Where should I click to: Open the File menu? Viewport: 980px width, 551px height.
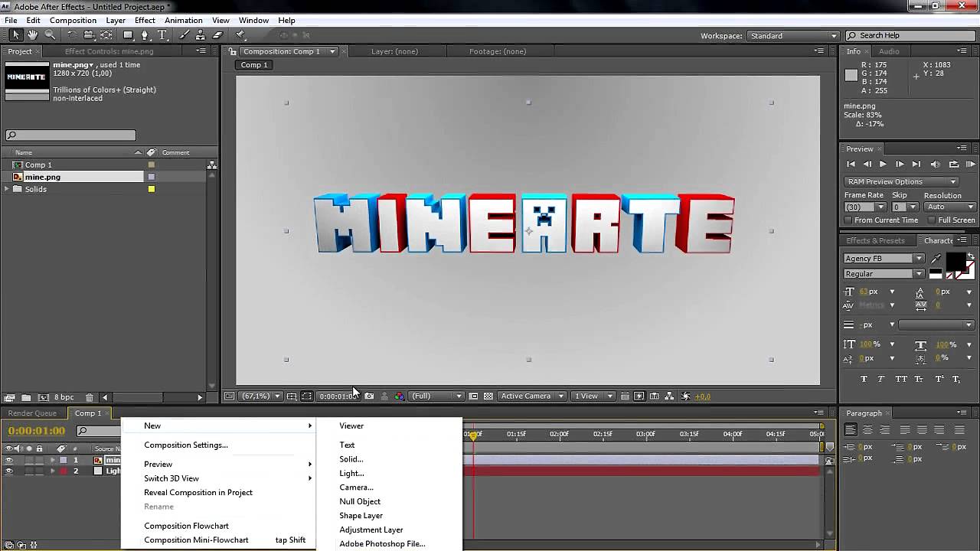[11, 20]
